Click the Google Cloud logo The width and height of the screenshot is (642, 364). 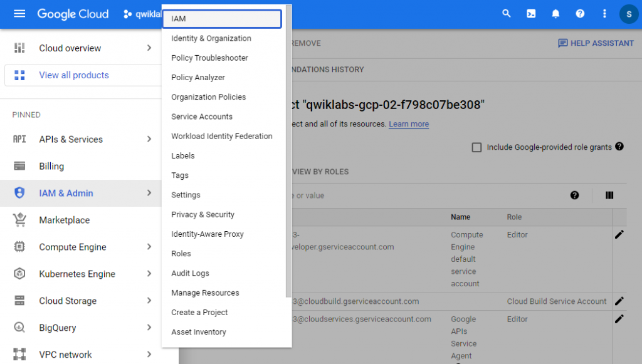(x=73, y=14)
